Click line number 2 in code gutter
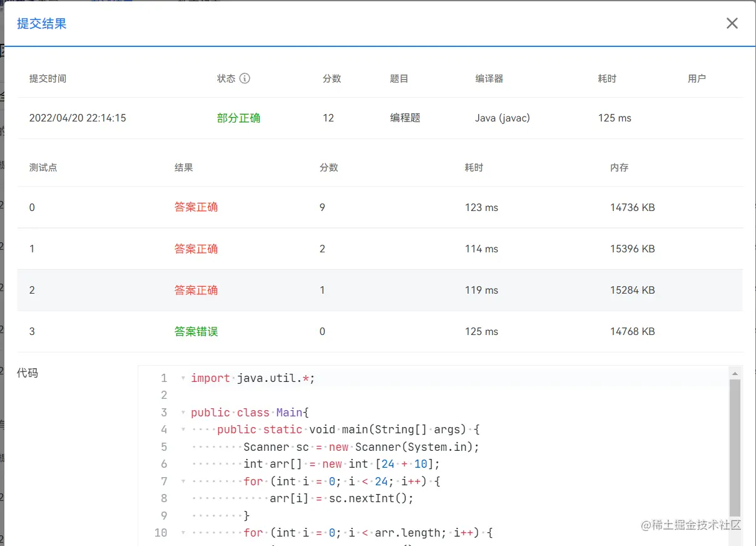 coord(164,395)
